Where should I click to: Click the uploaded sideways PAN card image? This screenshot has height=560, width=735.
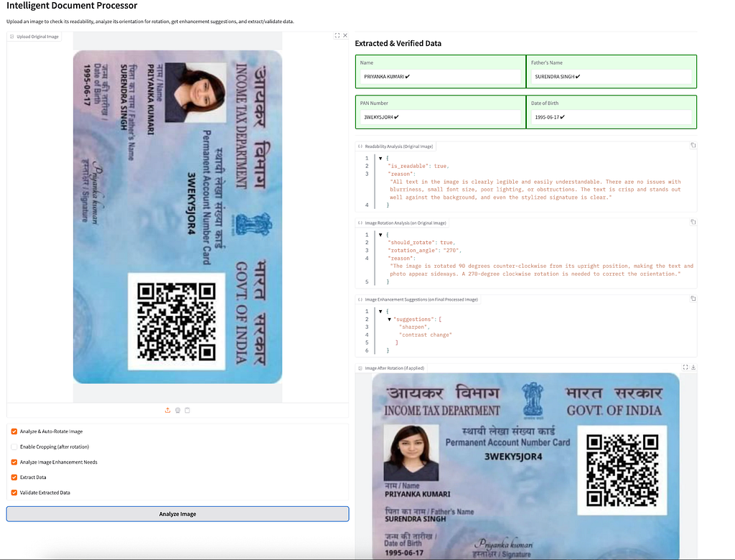(178, 217)
